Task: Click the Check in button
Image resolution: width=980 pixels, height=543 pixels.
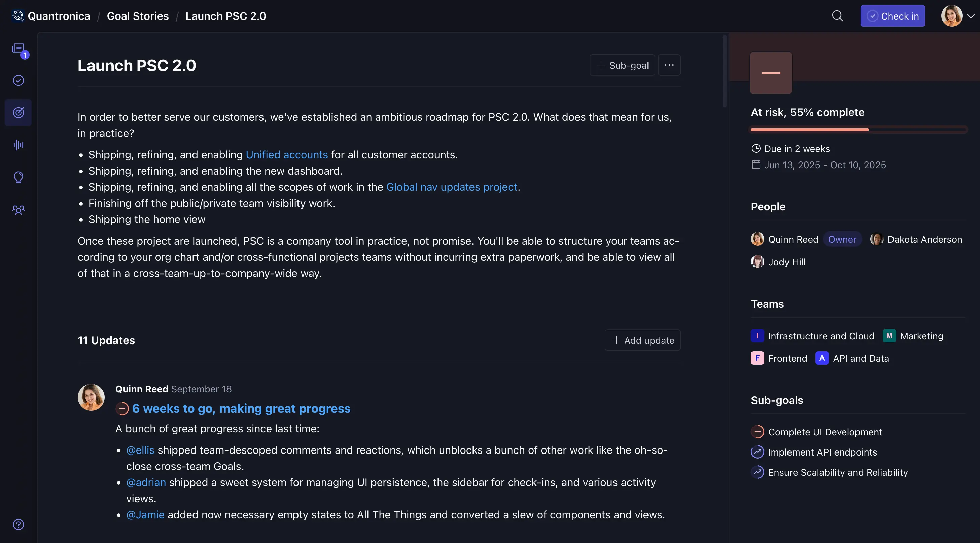Action: coord(893,16)
